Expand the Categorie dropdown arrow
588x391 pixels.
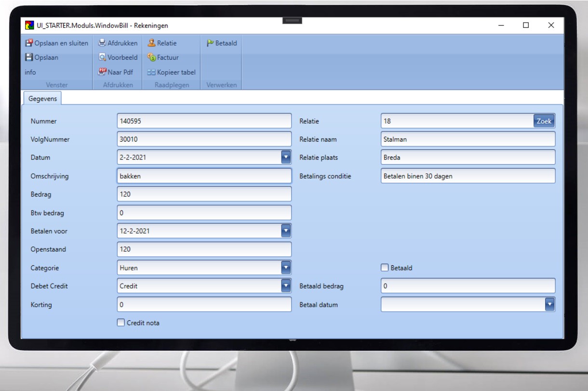[286, 268]
